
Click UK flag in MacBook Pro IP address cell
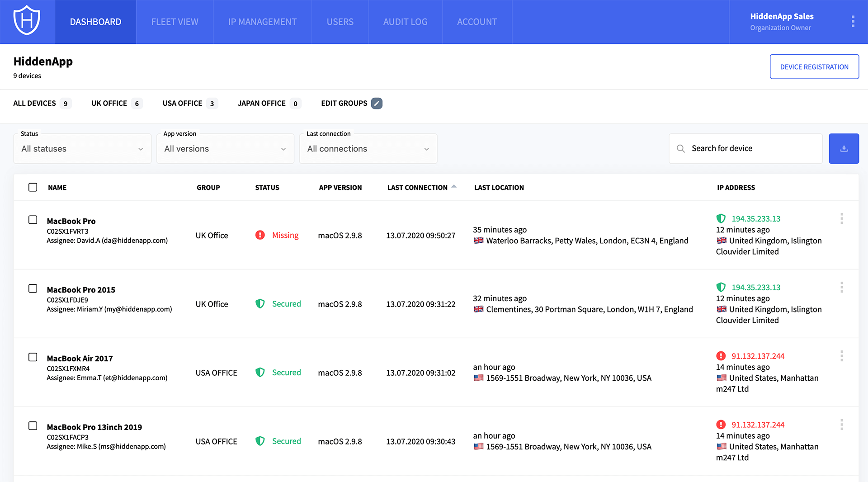722,241
